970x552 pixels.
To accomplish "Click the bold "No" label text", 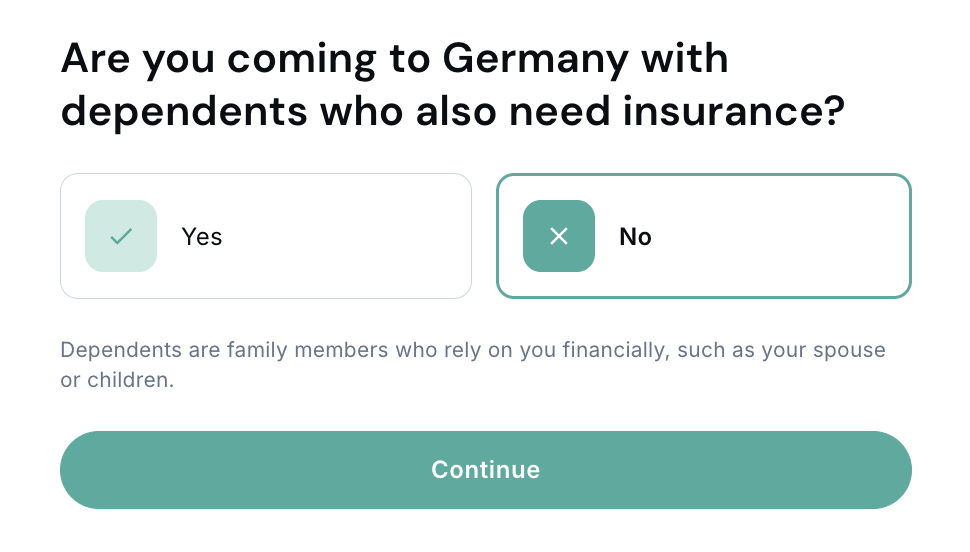I will (635, 237).
